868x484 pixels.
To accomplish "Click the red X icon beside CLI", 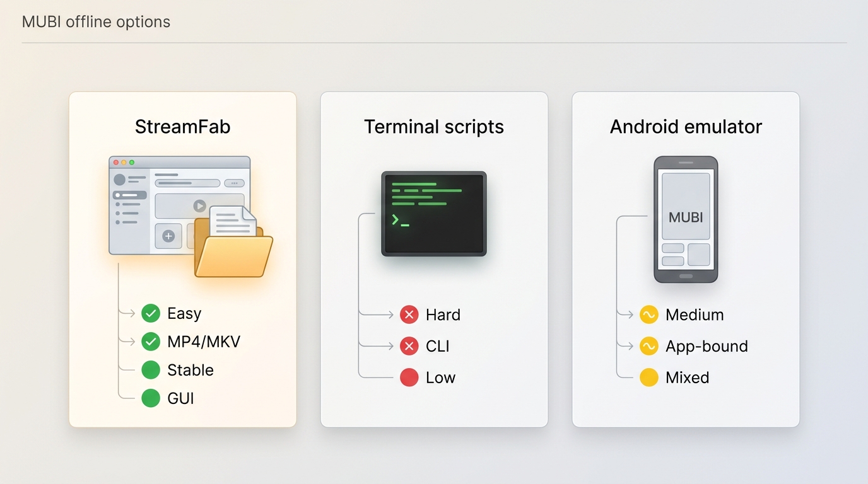I will [x=409, y=346].
